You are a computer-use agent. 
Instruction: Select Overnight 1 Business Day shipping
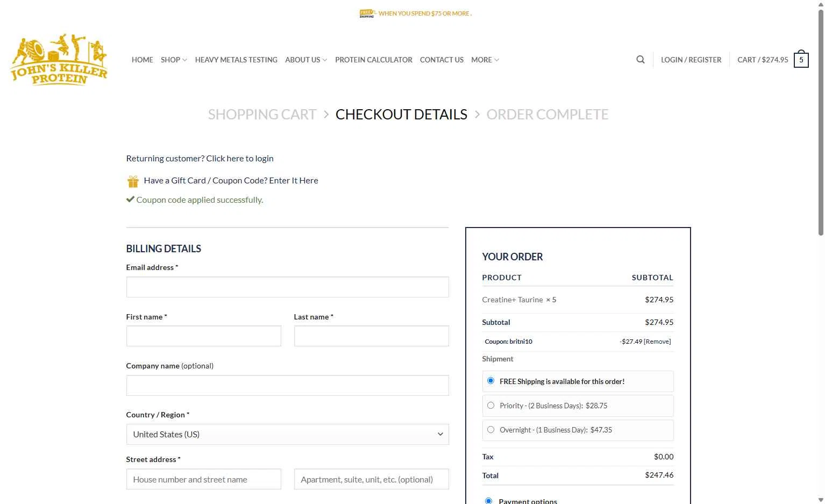tap(490, 430)
